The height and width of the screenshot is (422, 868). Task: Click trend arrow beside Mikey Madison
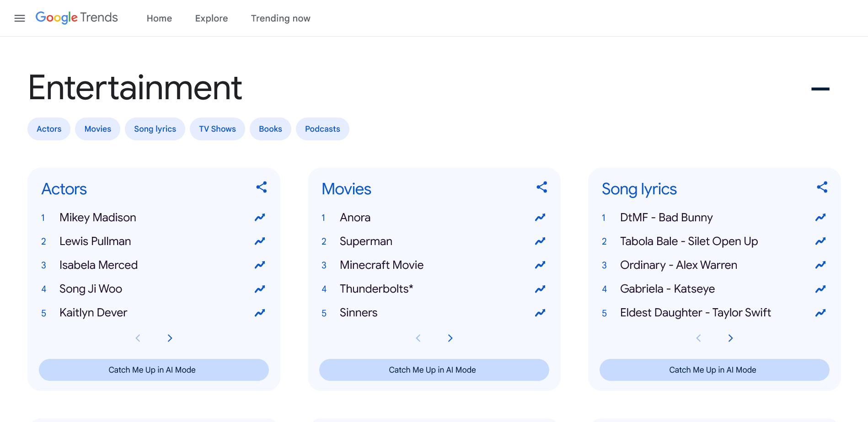(x=260, y=217)
